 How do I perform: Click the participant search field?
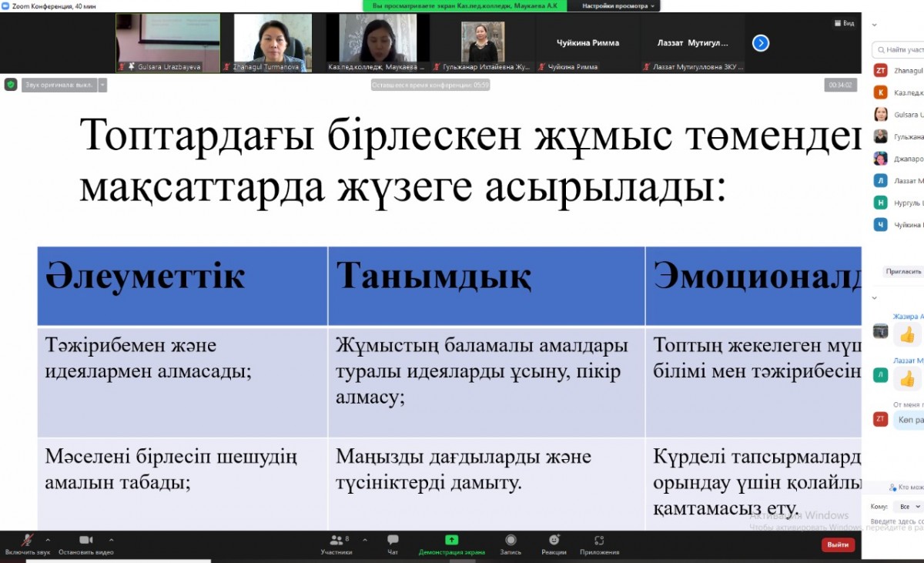902,50
